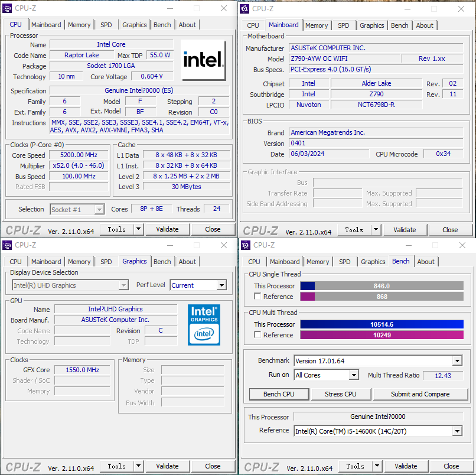Select the SPD tab in the Mainboard window

point(343,25)
